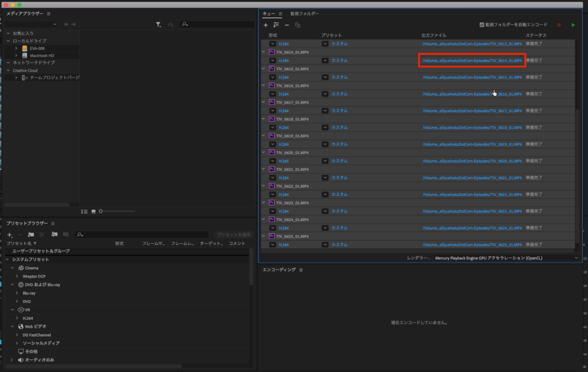Click the green Start Queue play button
Viewport: 588px width, 372px height.
573,25
